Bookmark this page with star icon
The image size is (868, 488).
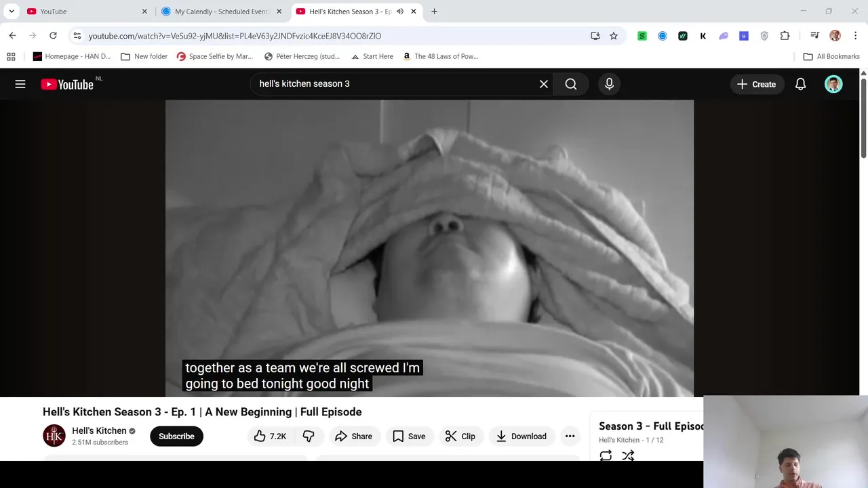coord(614,36)
